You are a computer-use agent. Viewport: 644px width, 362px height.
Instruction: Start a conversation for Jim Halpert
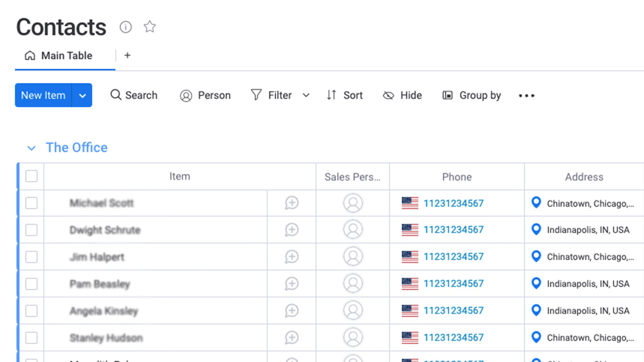[292, 257]
